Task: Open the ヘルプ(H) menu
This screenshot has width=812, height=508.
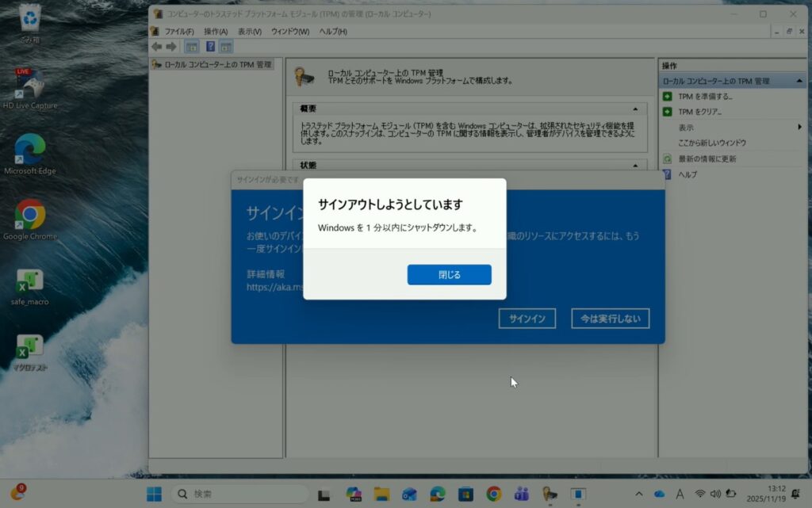Action: (x=333, y=32)
